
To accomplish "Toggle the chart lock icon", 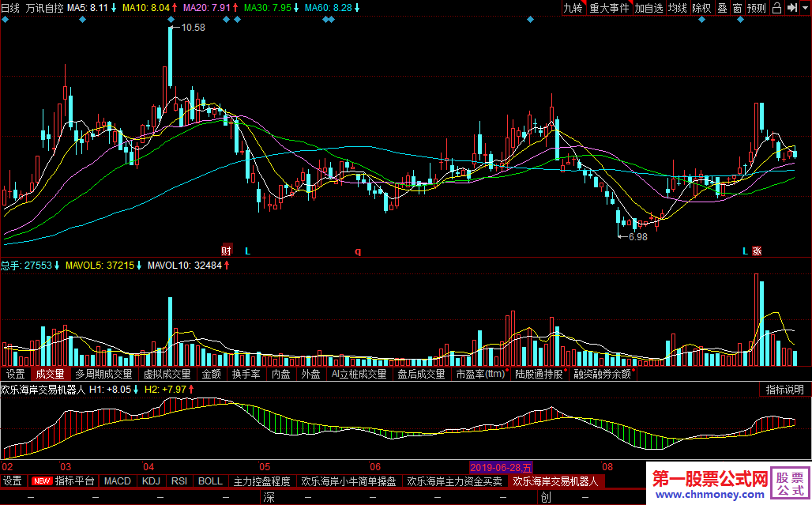I will 776,8.
